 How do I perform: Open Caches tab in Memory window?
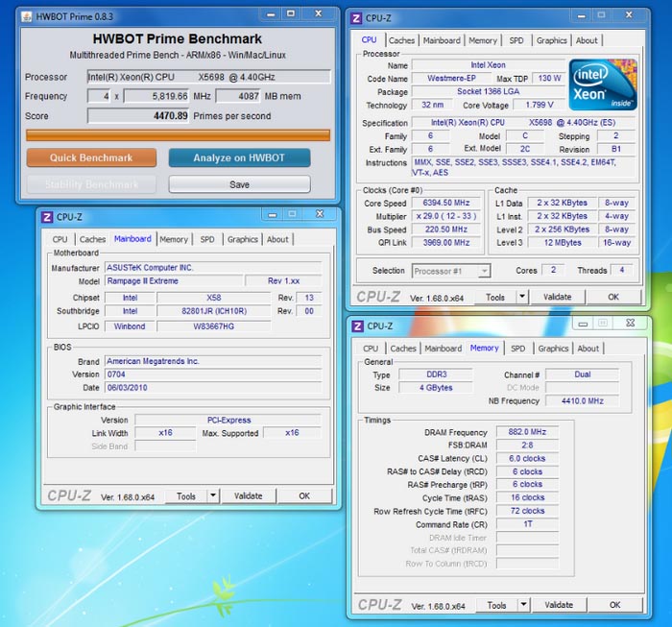tap(403, 349)
